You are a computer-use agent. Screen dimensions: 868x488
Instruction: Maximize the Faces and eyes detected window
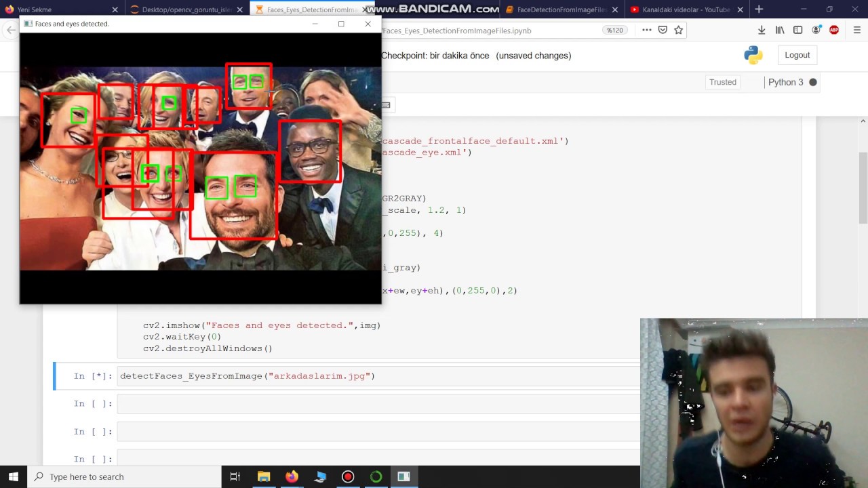click(341, 24)
